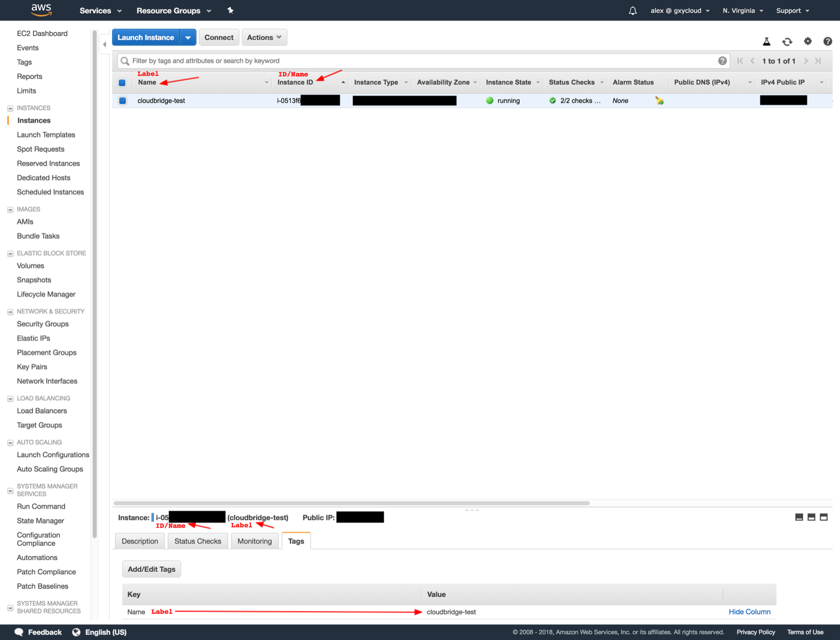This screenshot has width=840, height=640.
Task: Click the Launch Instance button
Action: [x=146, y=38]
